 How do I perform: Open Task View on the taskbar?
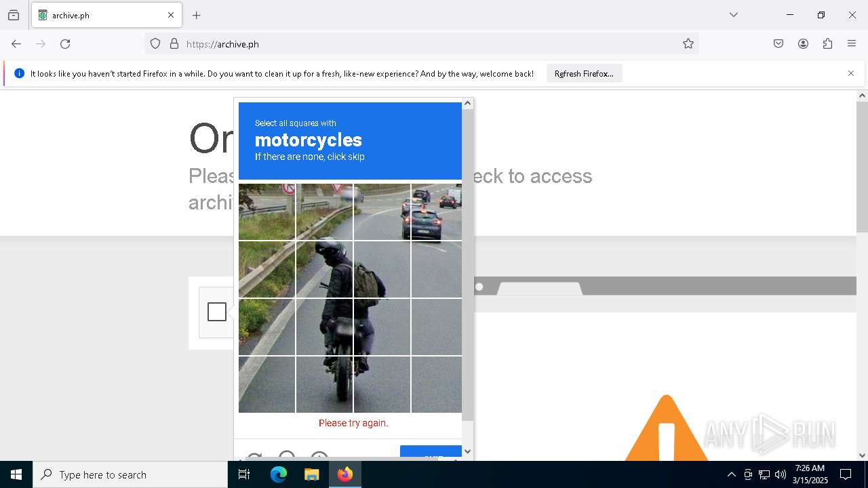click(x=244, y=474)
